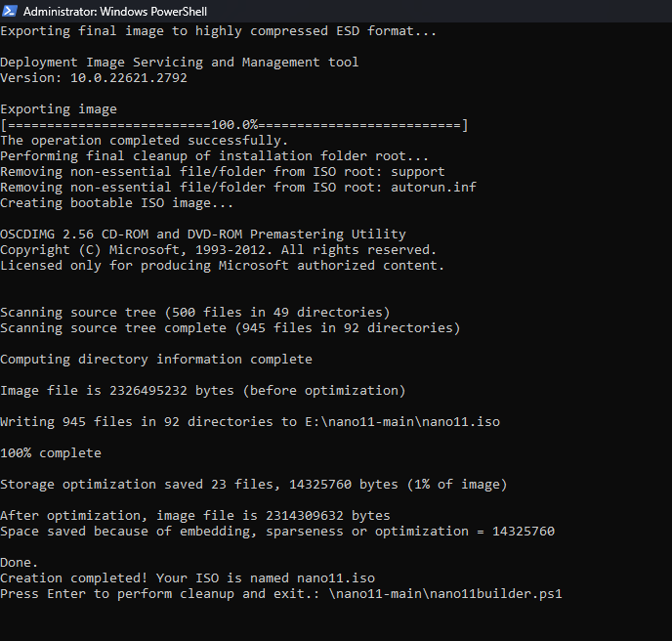Click the 'Space saved because of embedding' line
This screenshot has height=641, width=672.
coord(277,532)
